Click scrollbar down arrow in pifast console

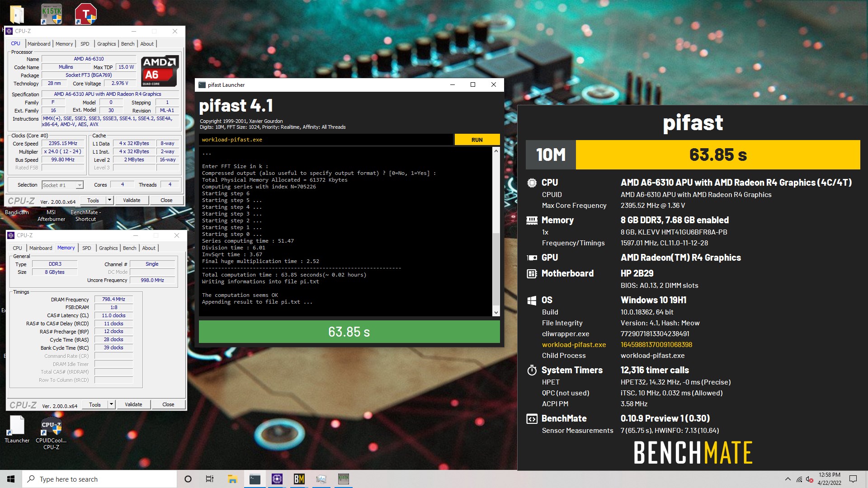(496, 312)
